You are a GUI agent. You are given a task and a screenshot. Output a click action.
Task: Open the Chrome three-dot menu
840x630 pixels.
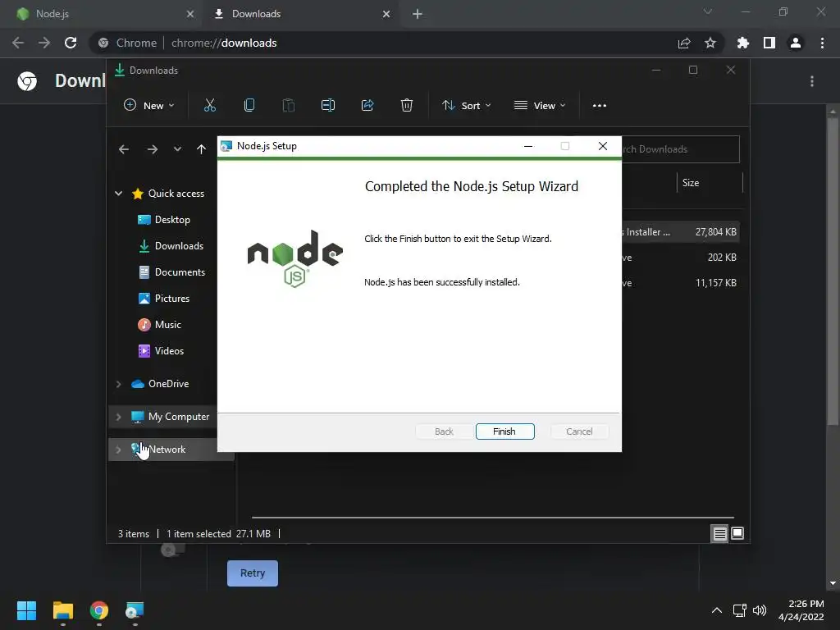pyautogui.click(x=822, y=43)
